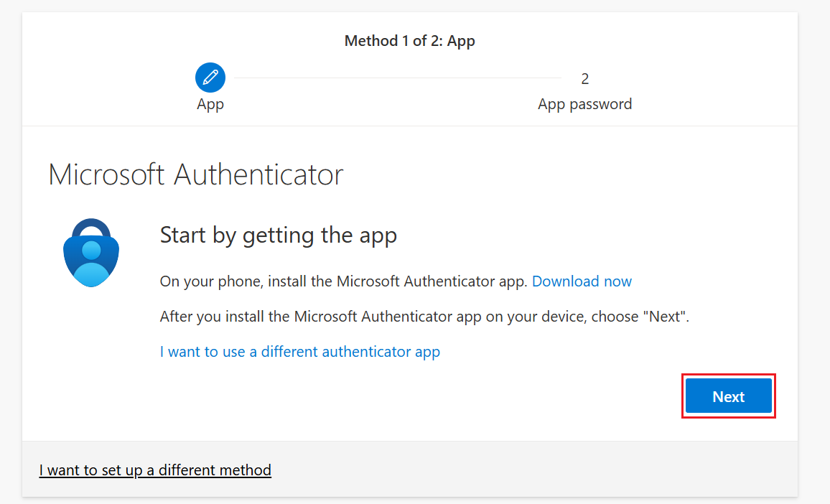The width and height of the screenshot is (830, 504).
Task: Select the App step label
Action: click(x=210, y=104)
